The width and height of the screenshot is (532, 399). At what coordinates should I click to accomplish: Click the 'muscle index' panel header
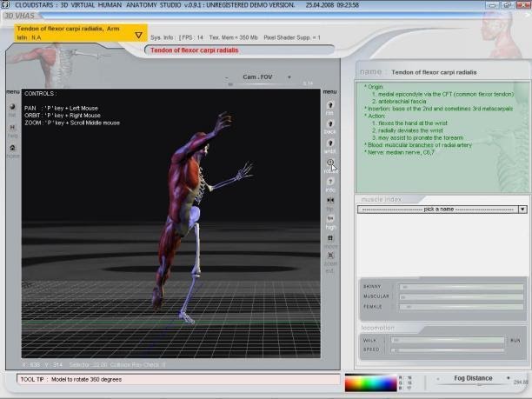click(382, 200)
